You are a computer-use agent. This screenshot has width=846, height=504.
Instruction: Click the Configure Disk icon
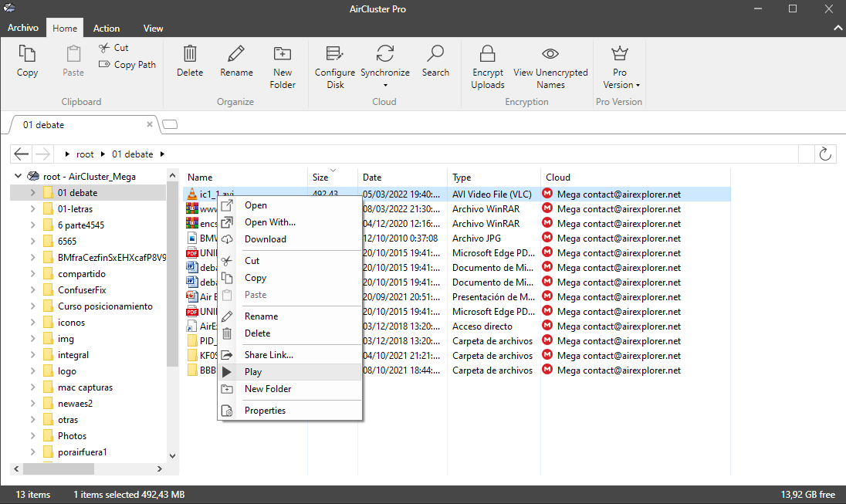point(335,54)
